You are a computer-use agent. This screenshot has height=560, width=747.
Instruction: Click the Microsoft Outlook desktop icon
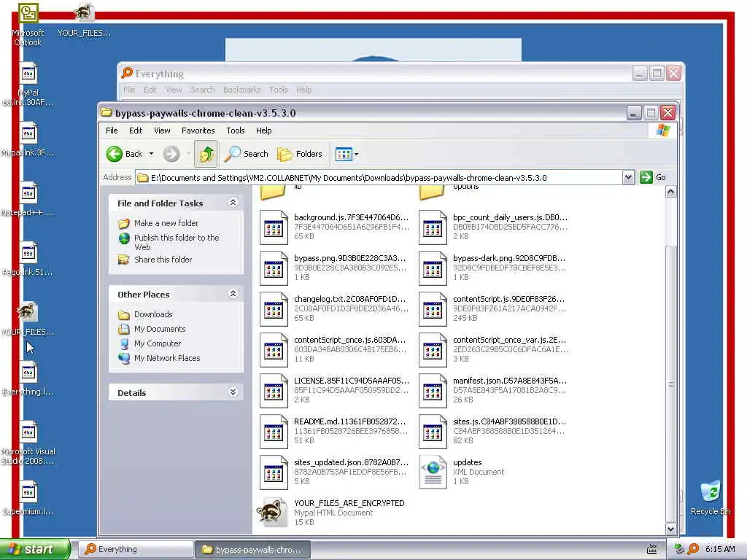click(28, 13)
